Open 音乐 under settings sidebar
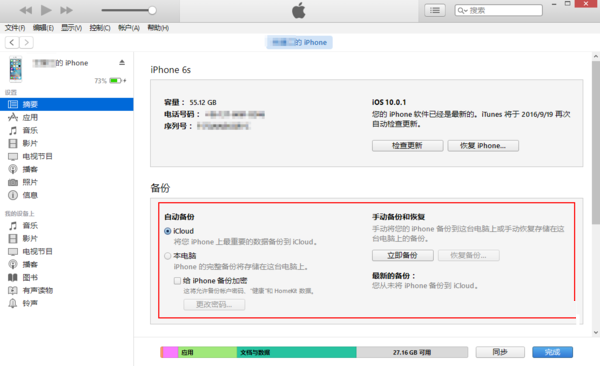This screenshot has height=366, width=600. [67, 130]
